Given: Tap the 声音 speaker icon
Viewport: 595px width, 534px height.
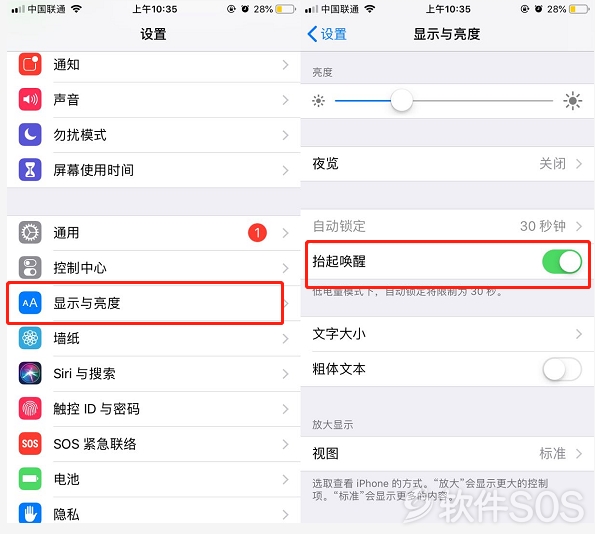Looking at the screenshot, I should click(x=30, y=99).
